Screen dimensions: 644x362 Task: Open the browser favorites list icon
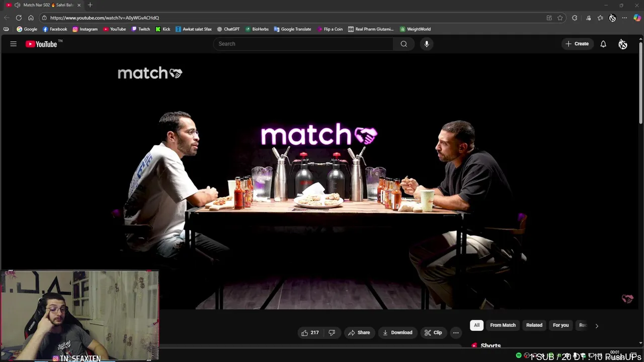point(600,18)
